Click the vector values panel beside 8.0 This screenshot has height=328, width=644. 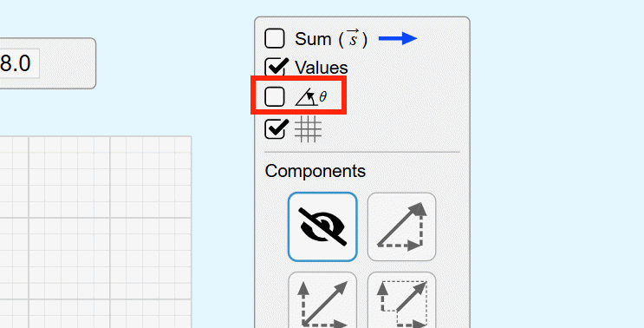(x=48, y=63)
